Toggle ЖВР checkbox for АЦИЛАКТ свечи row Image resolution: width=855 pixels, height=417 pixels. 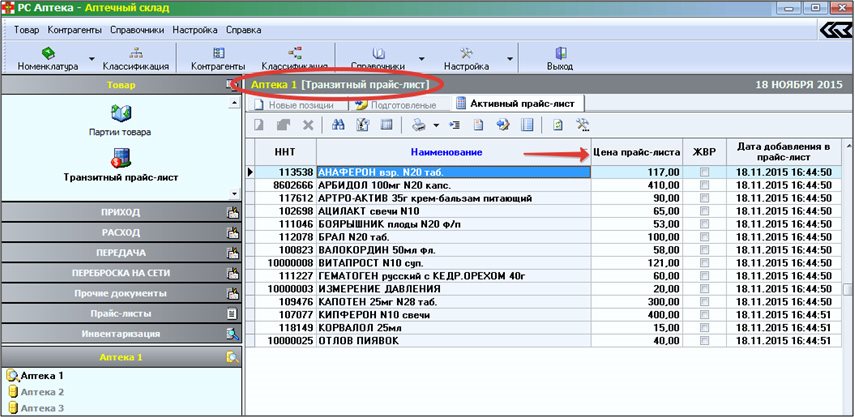[705, 211]
